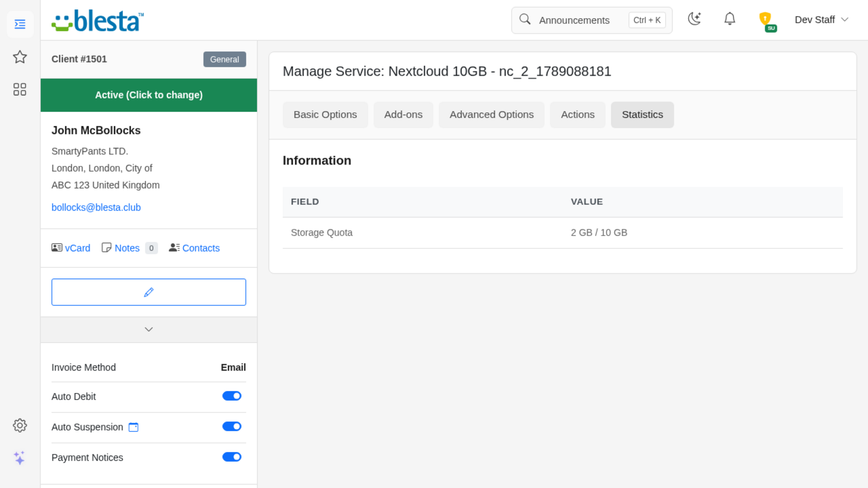Open settings gear icon
This screenshot has height=488, width=868.
tap(20, 425)
